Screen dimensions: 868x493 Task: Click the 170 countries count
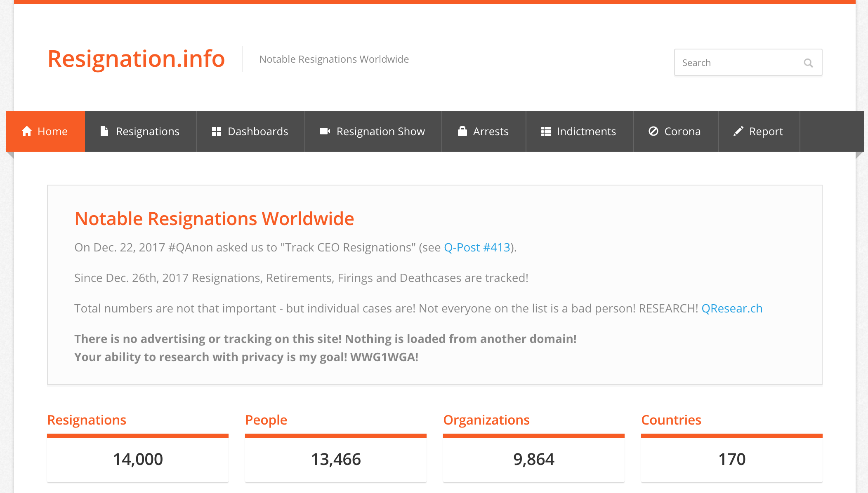pos(732,459)
